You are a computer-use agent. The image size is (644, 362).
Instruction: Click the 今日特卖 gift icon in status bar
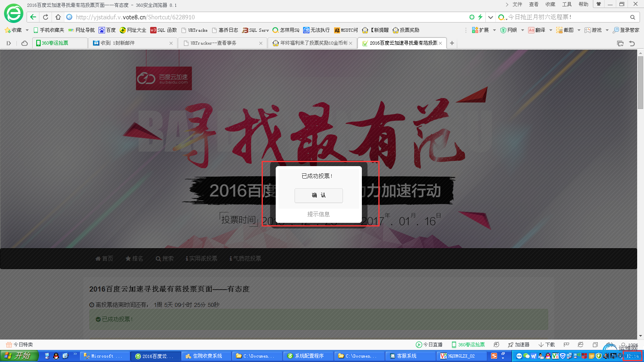[x=9, y=345]
